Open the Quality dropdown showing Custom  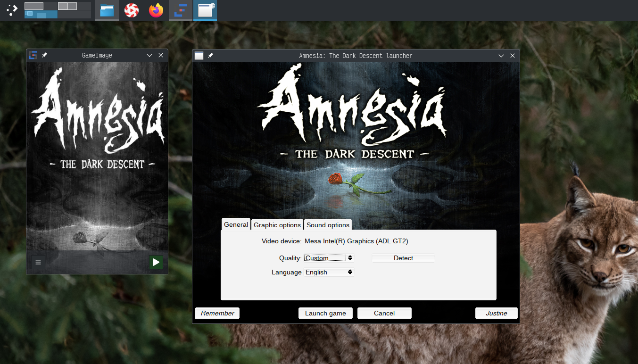[329, 258]
